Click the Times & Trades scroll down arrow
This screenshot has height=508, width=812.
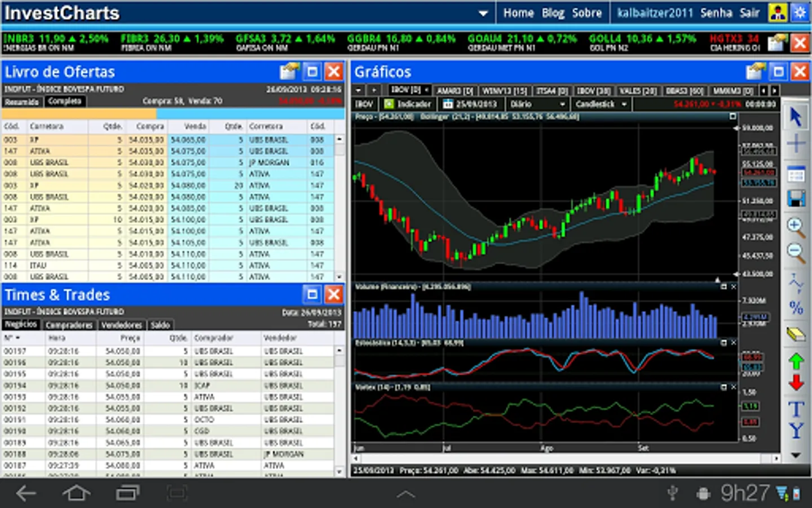(339, 471)
